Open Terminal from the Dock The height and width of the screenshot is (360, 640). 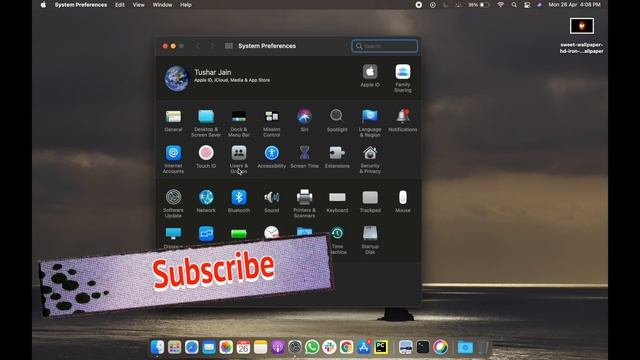[x=423, y=347]
